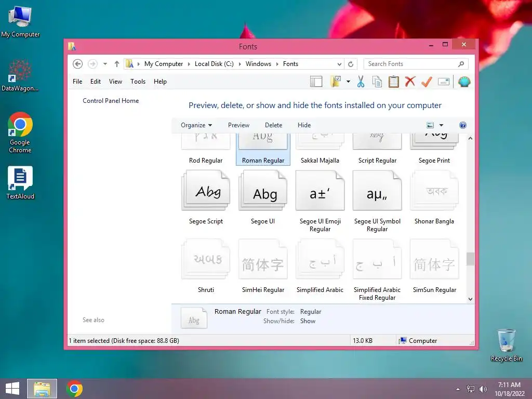Viewport: 532px width, 399px height.
Task: Click the search magnifier icon
Action: (x=461, y=64)
